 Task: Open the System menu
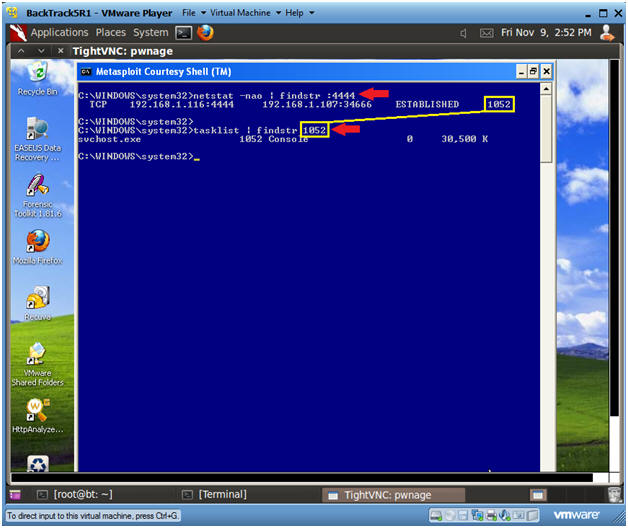(151, 32)
